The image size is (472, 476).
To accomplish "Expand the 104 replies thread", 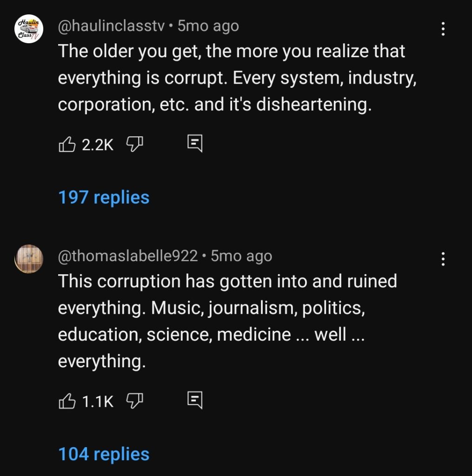I will (x=104, y=454).
